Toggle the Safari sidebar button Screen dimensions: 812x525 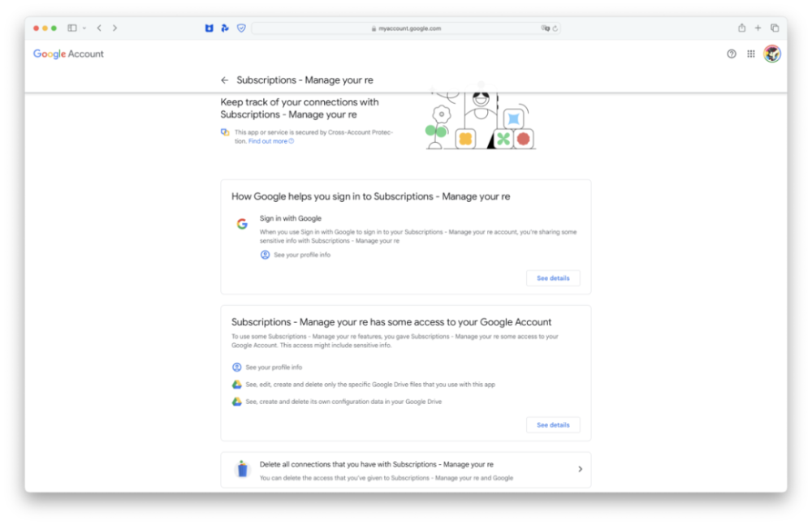point(72,28)
